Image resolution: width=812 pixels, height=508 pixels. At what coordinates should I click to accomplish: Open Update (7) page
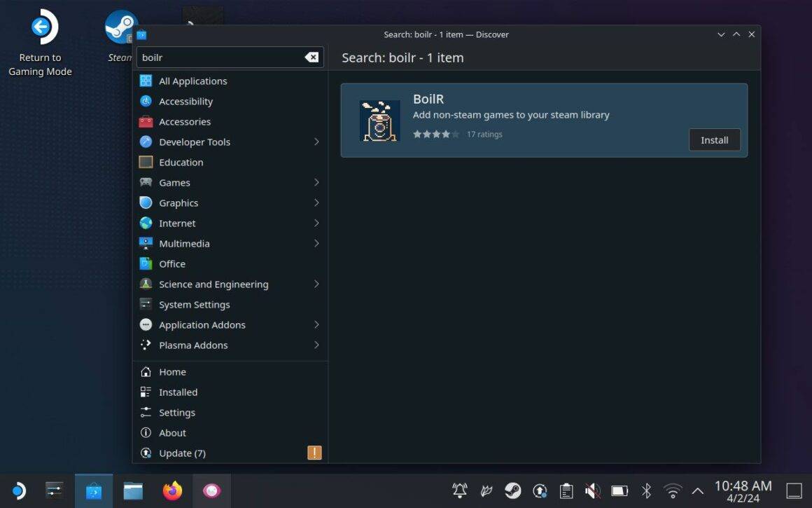[x=230, y=453]
